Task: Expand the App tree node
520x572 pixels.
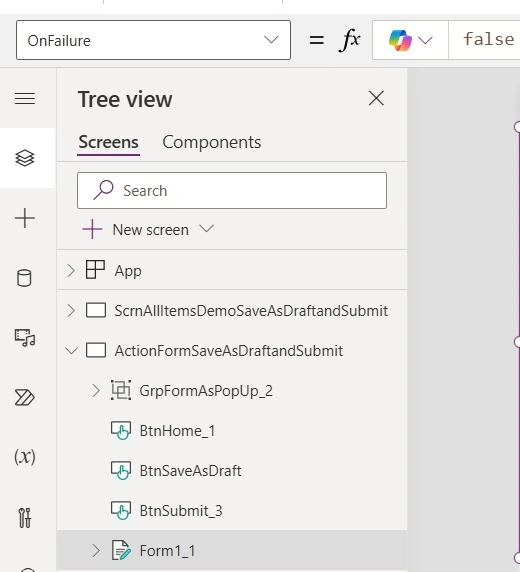Action: pyautogui.click(x=71, y=271)
